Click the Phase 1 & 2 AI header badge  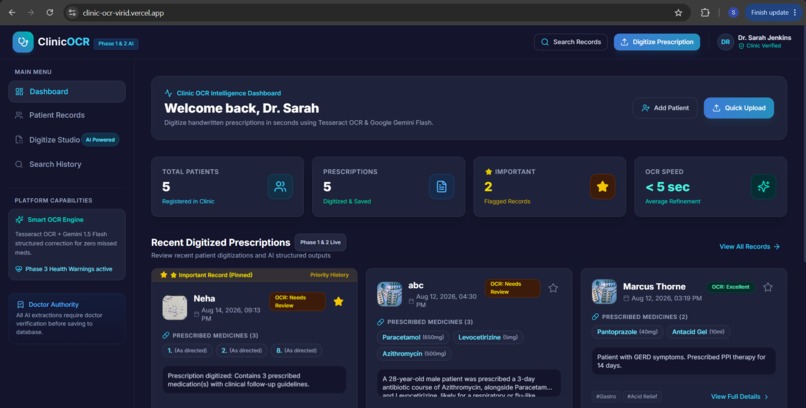pyautogui.click(x=116, y=44)
